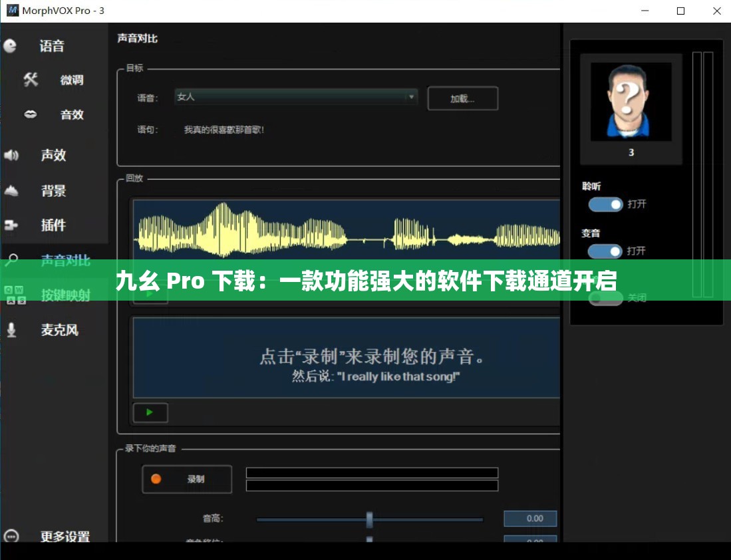Open the 声效 panel
Viewport: 731px width, 560px height.
(11, 155)
